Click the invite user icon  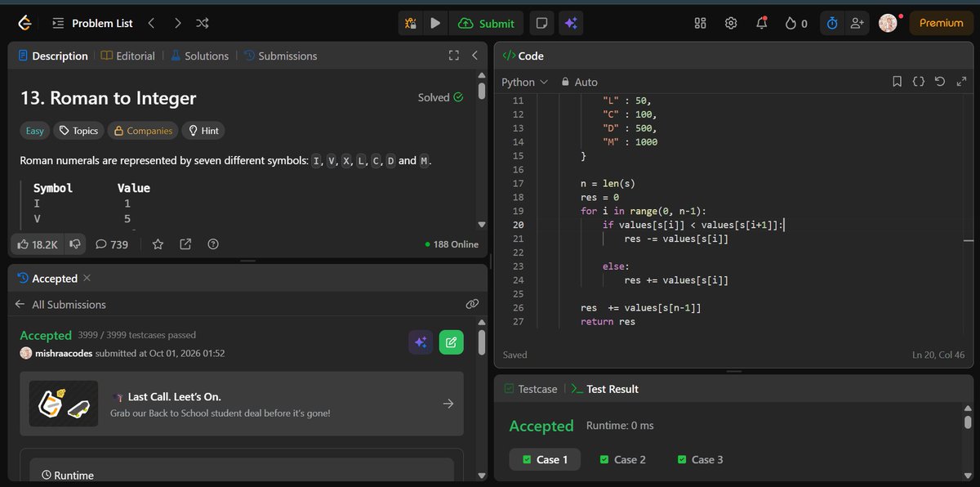856,24
